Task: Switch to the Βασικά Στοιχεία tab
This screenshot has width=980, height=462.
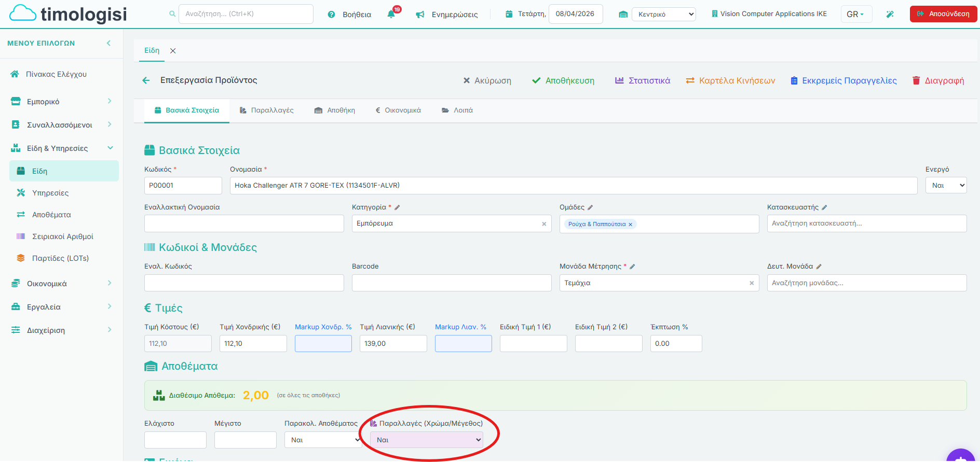Action: (187, 110)
